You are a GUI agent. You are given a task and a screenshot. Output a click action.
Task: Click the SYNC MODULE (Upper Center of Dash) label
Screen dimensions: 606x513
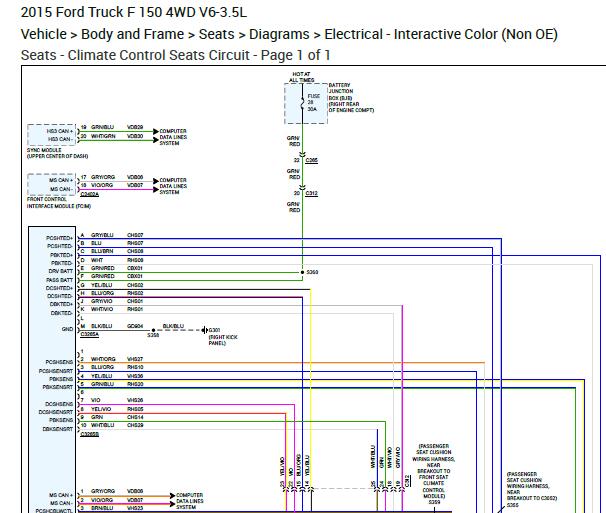(x=57, y=153)
